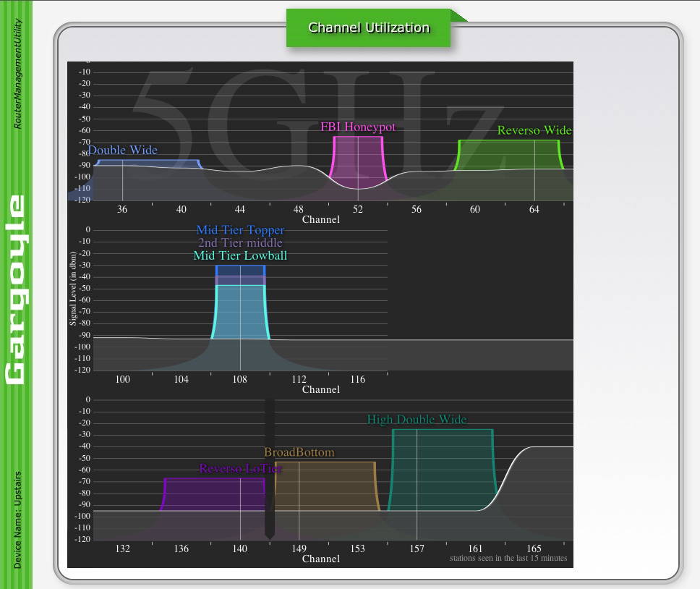This screenshot has width=700, height=589.
Task: Click the Channel Utilization header tab
Action: (x=368, y=27)
